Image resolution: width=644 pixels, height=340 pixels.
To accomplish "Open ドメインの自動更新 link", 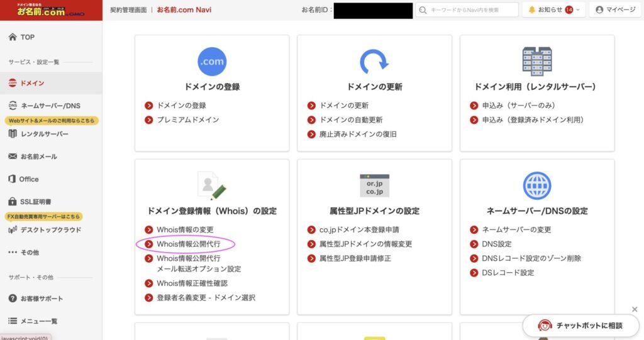I will [351, 120].
